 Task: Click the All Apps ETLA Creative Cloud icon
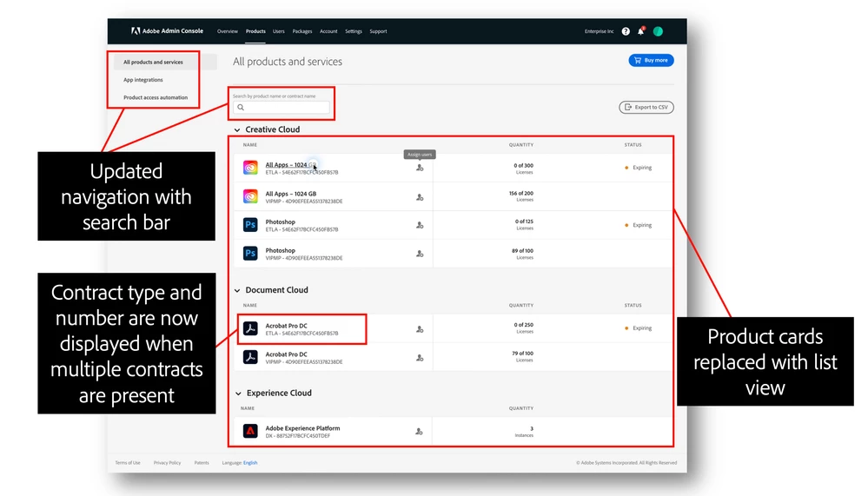click(250, 168)
